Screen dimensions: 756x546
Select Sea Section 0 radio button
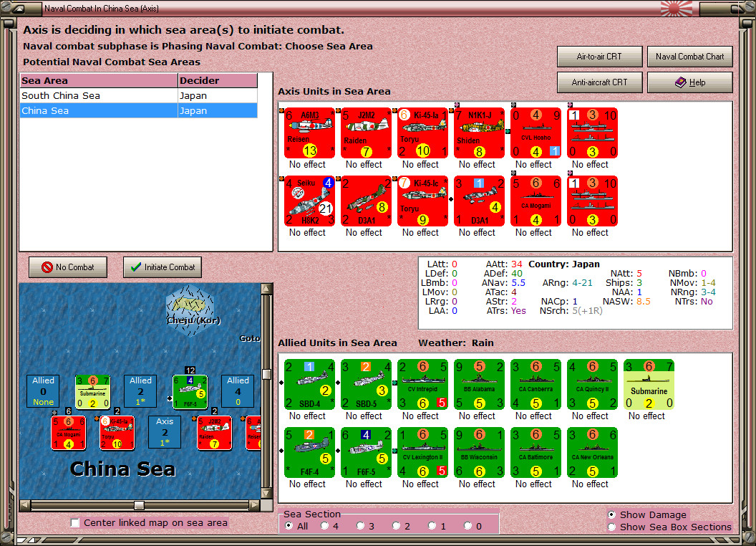[x=467, y=526]
